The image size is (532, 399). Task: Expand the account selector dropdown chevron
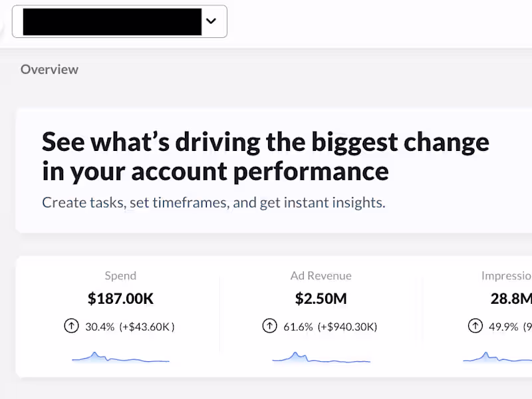tap(211, 21)
